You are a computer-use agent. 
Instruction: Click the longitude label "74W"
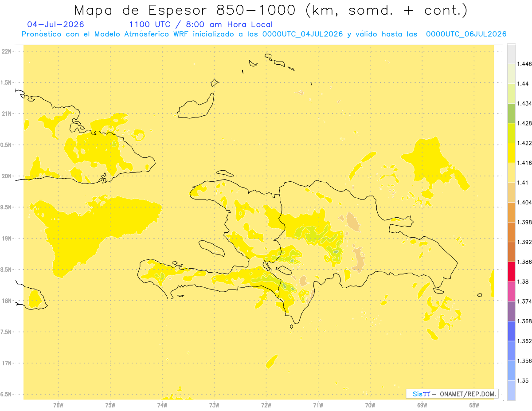coord(162,405)
